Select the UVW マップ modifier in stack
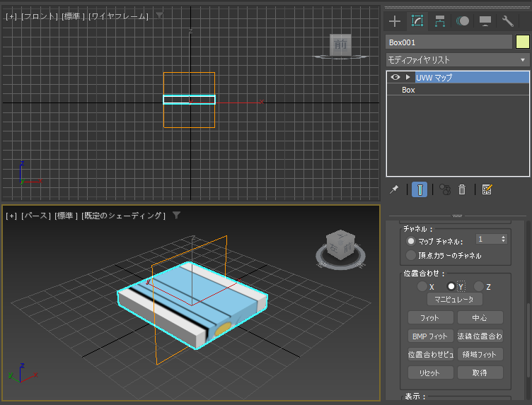Screen dimensions: 532x405 click(x=472, y=77)
